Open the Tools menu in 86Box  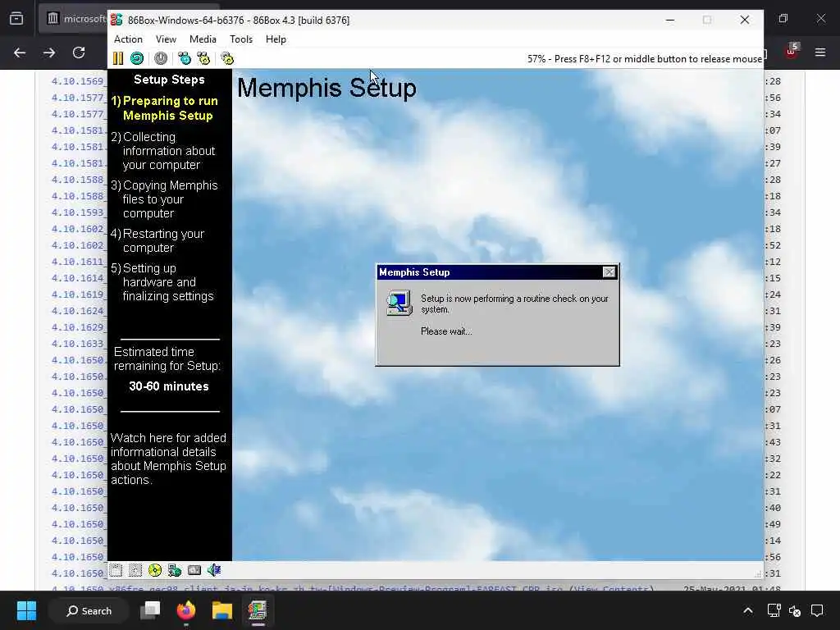[241, 39]
